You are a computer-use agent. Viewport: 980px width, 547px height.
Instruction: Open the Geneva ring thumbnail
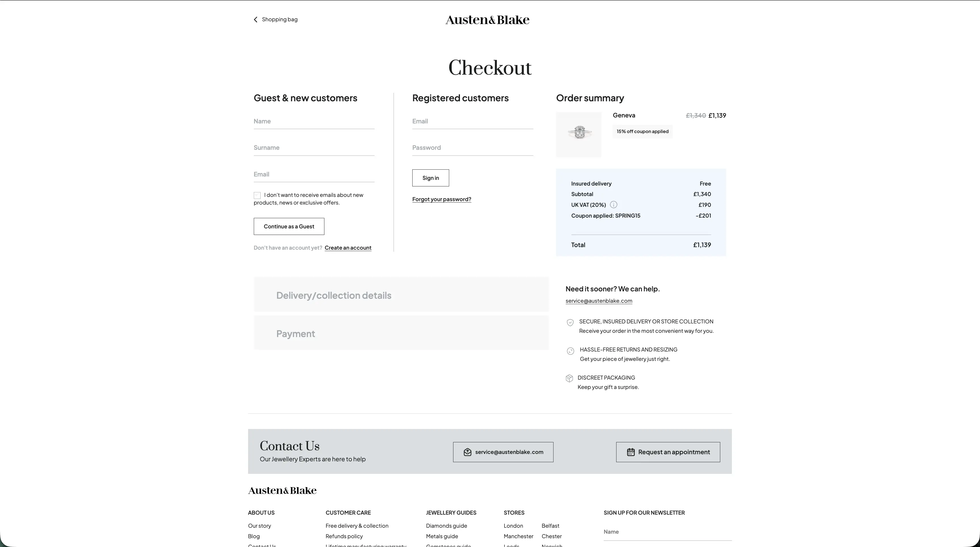coord(579,134)
